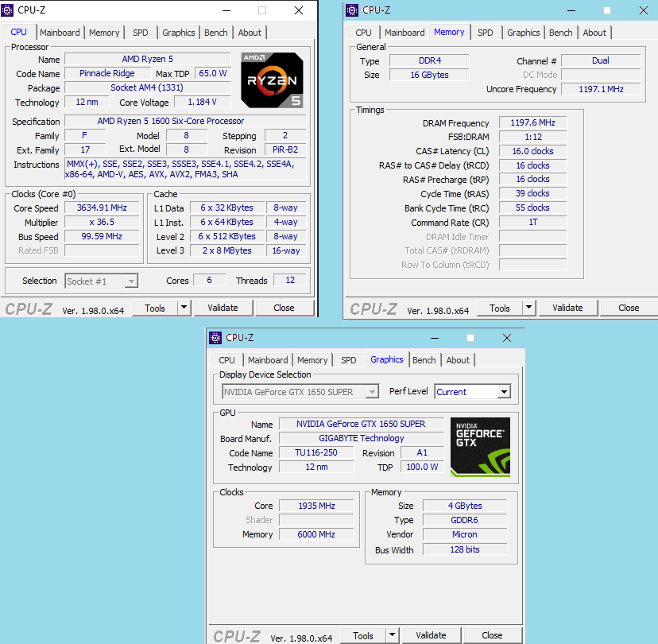Screen dimensions: 658x644
Task: Click Bus Speed value 99.59 MHz
Action: (102, 236)
